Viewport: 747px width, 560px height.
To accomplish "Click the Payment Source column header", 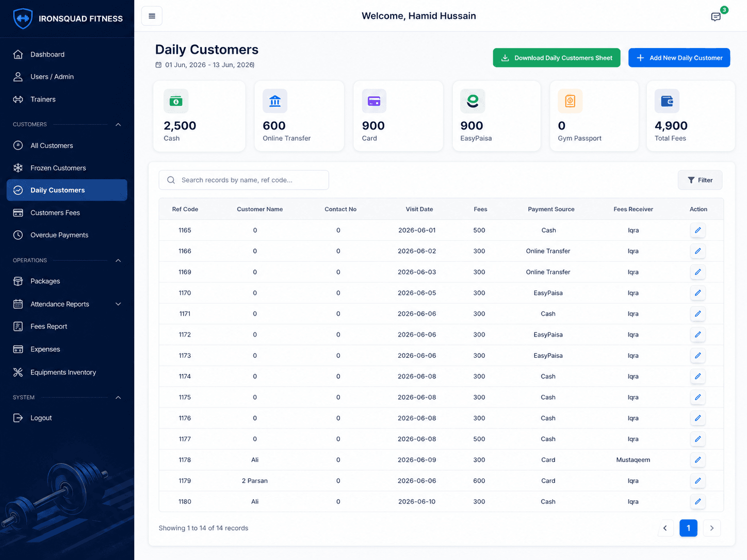I will click(551, 209).
